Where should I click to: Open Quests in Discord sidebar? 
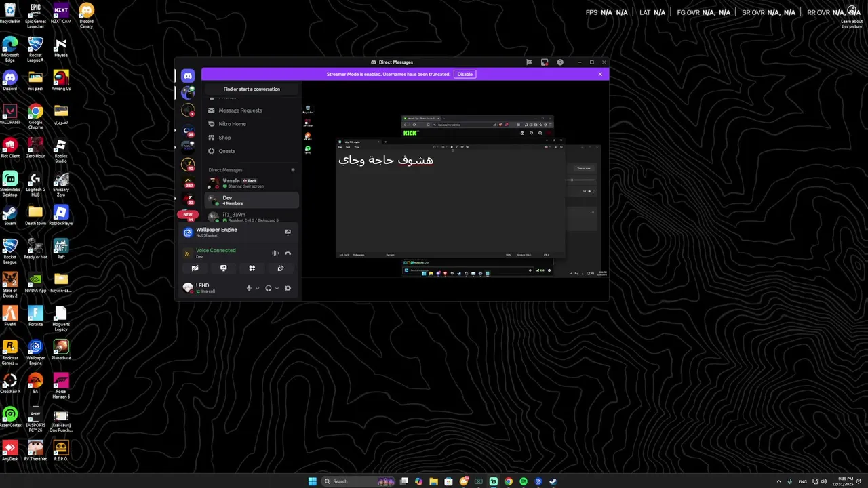point(252,151)
